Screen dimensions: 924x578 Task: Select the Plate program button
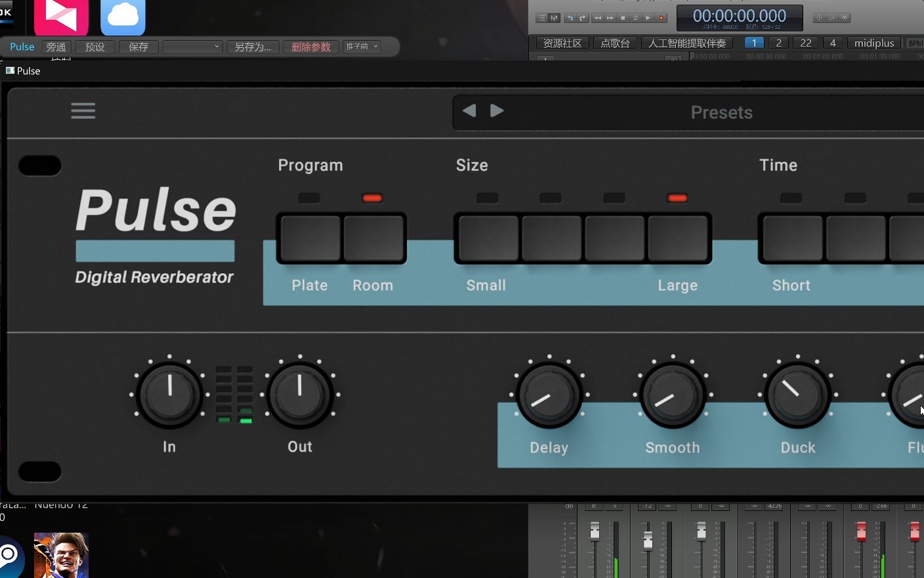click(x=310, y=238)
